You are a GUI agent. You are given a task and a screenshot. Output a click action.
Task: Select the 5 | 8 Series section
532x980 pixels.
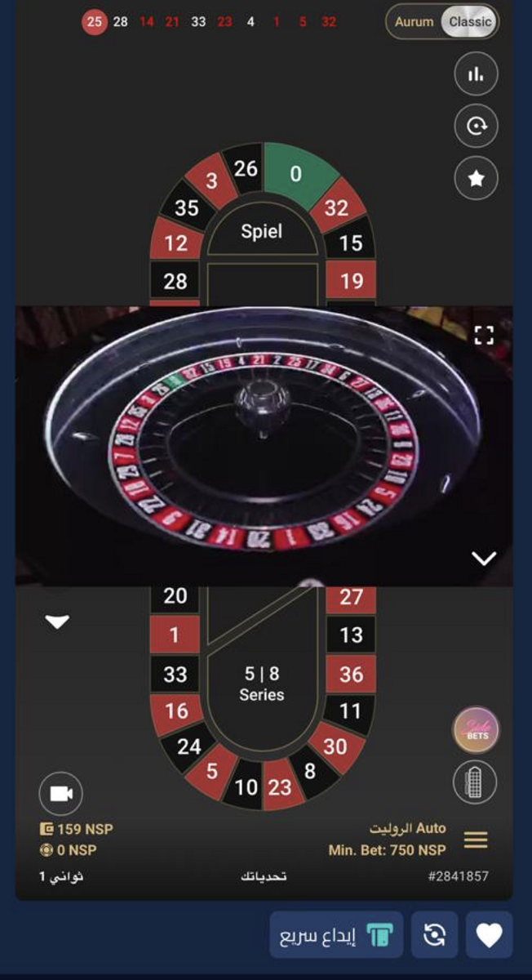(x=261, y=684)
